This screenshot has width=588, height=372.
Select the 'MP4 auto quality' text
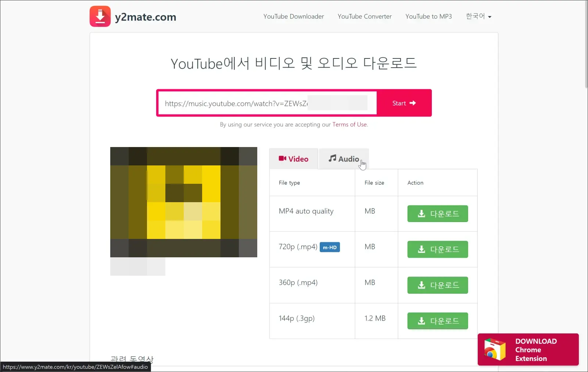point(306,211)
